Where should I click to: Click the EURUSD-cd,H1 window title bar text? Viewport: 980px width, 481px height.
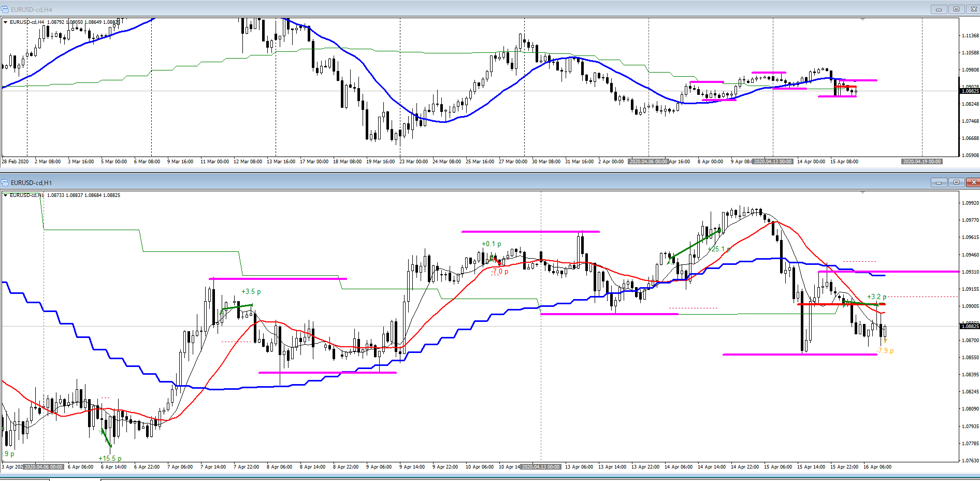tap(32, 183)
